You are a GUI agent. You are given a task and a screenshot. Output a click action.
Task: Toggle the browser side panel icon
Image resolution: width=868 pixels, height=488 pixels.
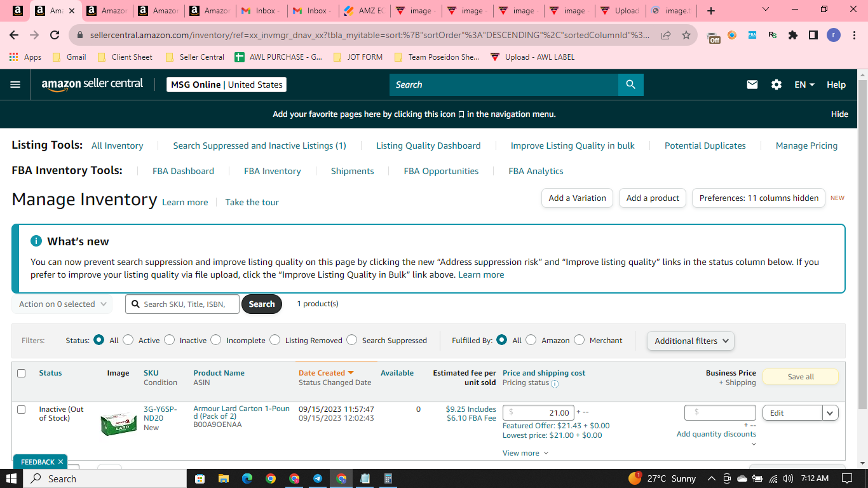pyautogui.click(x=813, y=35)
